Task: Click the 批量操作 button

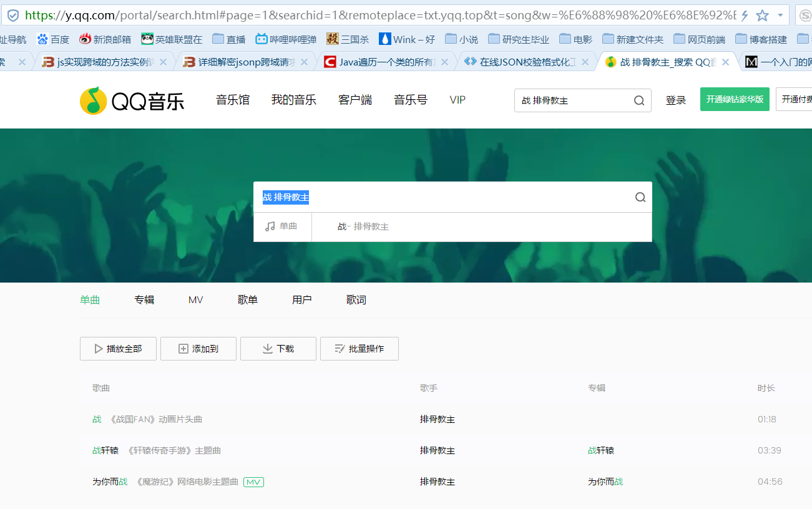Action: point(359,349)
